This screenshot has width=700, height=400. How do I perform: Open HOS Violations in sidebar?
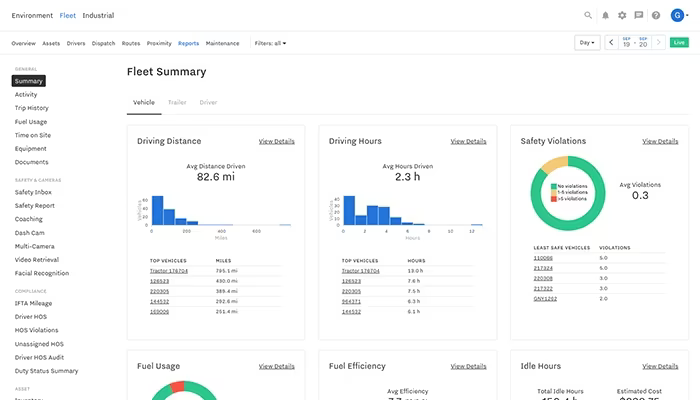coord(36,330)
